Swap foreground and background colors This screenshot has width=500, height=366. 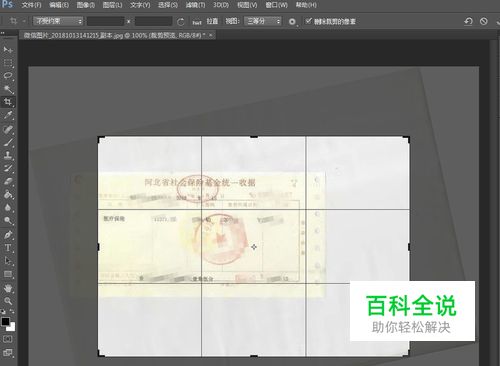click(12, 312)
